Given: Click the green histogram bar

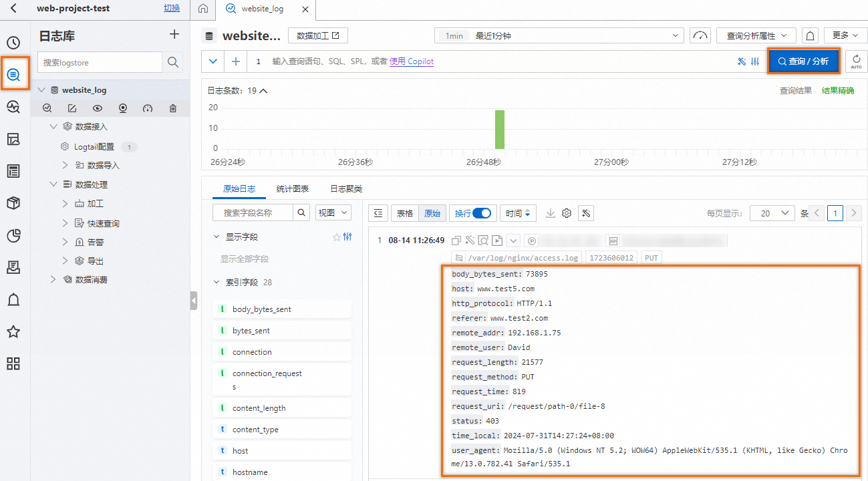Looking at the screenshot, I should 499,130.
